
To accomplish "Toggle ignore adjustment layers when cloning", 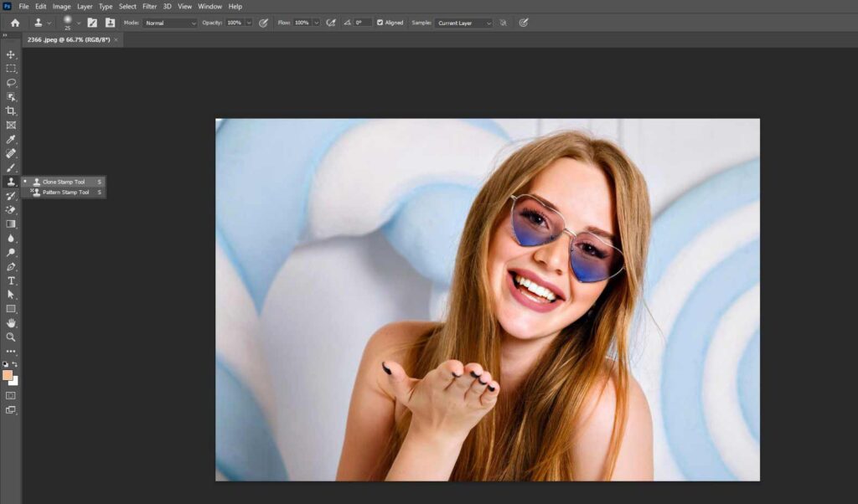I will [503, 23].
